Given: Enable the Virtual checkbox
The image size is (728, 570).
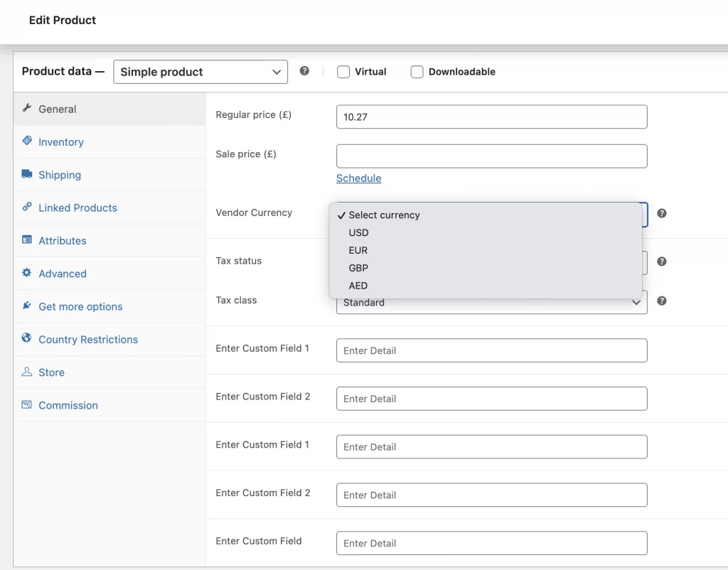Looking at the screenshot, I should [343, 72].
